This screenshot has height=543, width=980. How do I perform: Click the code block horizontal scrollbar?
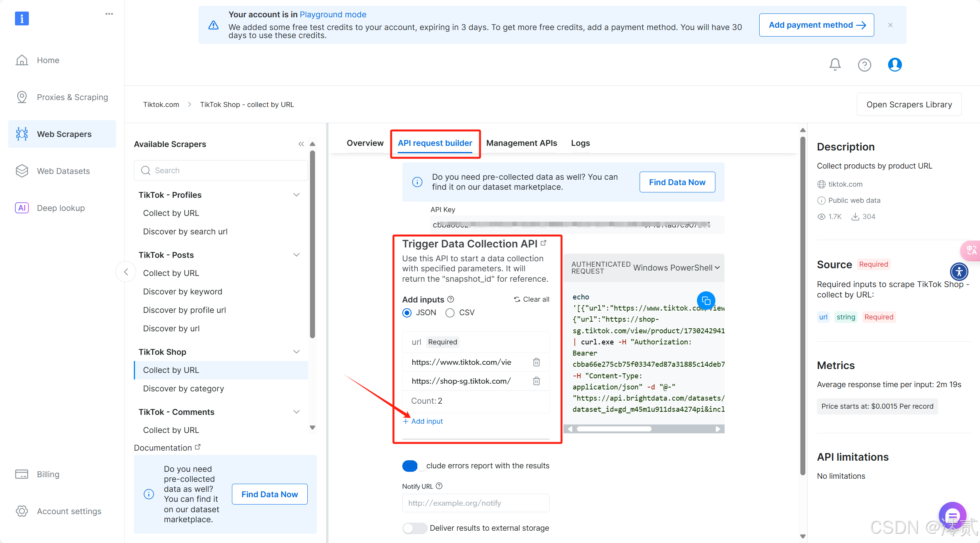tap(614, 429)
